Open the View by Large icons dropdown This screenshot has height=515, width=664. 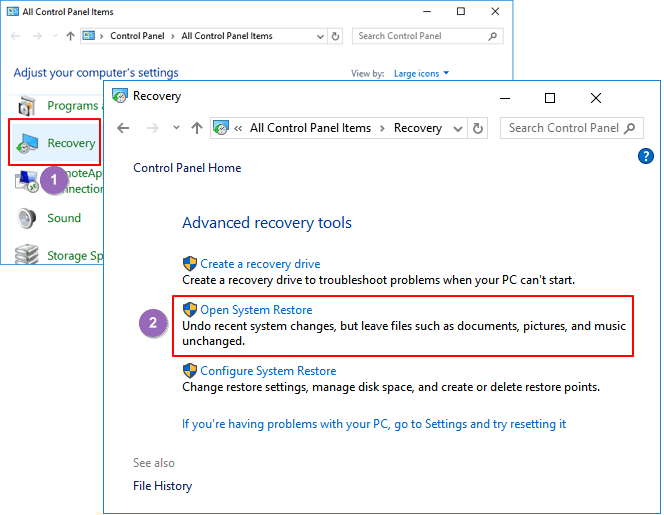(421, 73)
